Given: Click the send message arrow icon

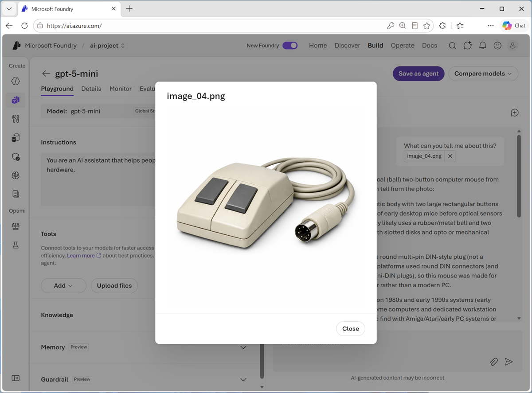Looking at the screenshot, I should point(509,362).
